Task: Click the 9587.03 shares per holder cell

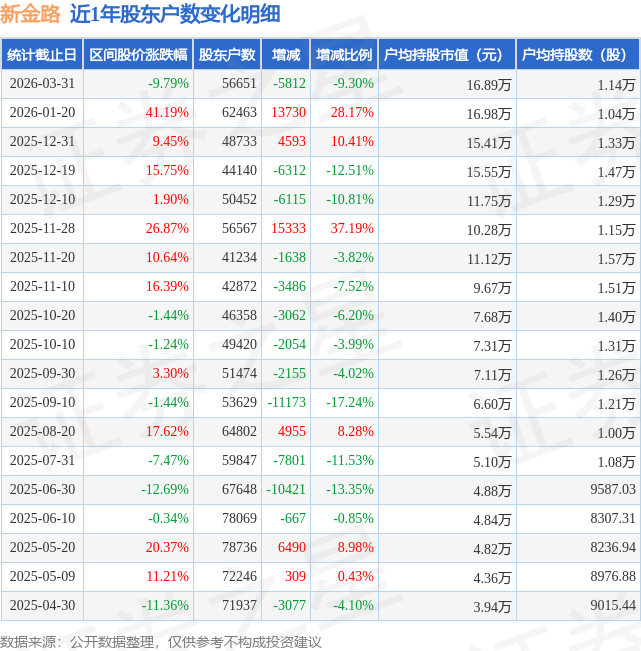Action: (613, 489)
